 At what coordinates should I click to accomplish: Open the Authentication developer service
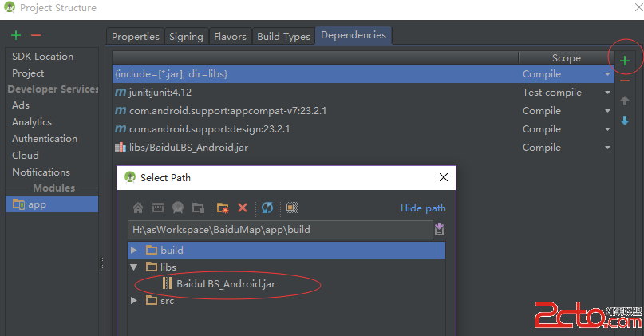(45, 139)
